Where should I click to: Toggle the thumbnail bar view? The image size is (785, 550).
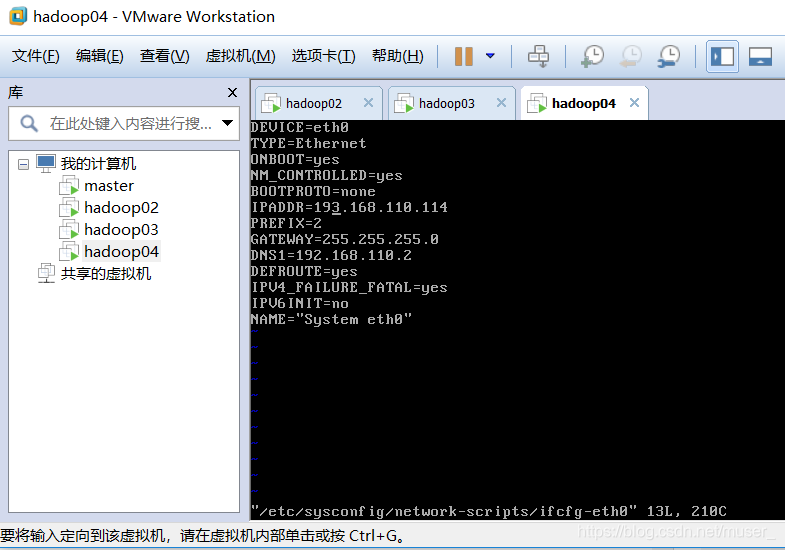click(760, 56)
